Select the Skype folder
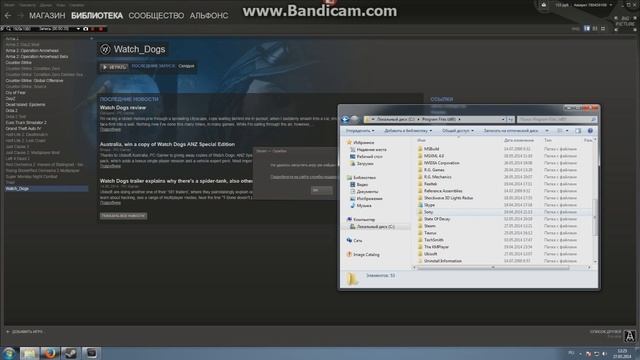The width and height of the screenshot is (640, 360). click(x=427, y=205)
